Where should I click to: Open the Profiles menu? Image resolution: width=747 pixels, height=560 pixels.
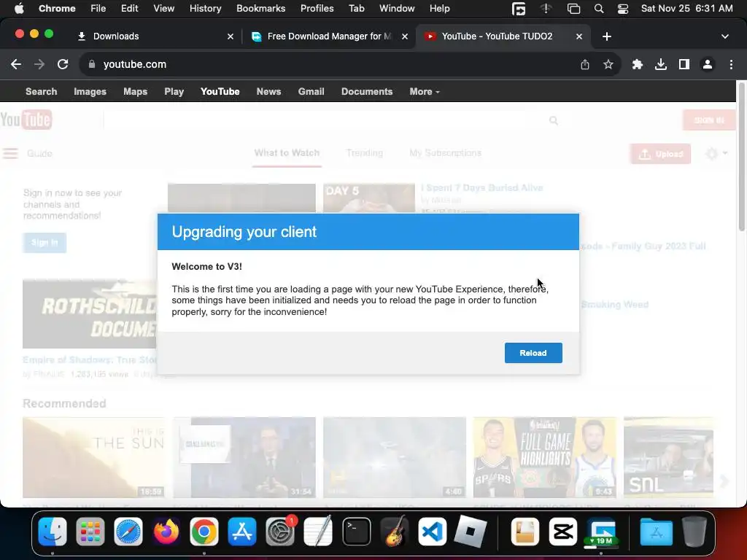coord(317,9)
